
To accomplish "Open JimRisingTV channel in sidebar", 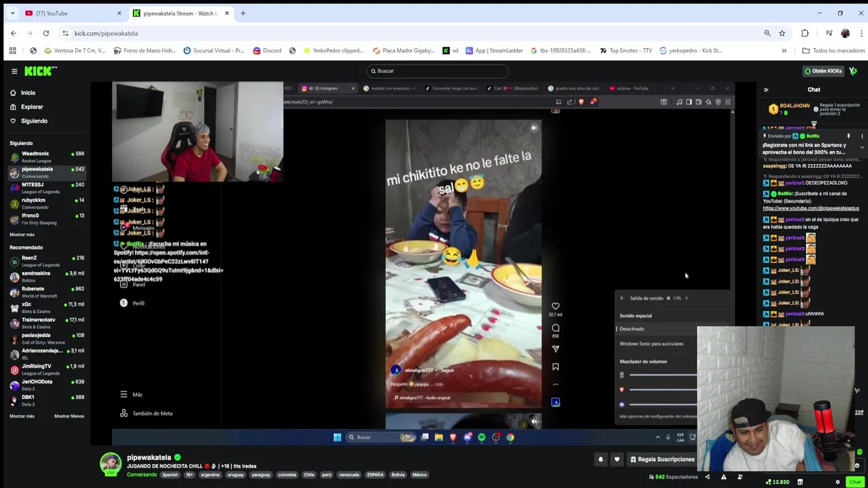I will [47, 369].
